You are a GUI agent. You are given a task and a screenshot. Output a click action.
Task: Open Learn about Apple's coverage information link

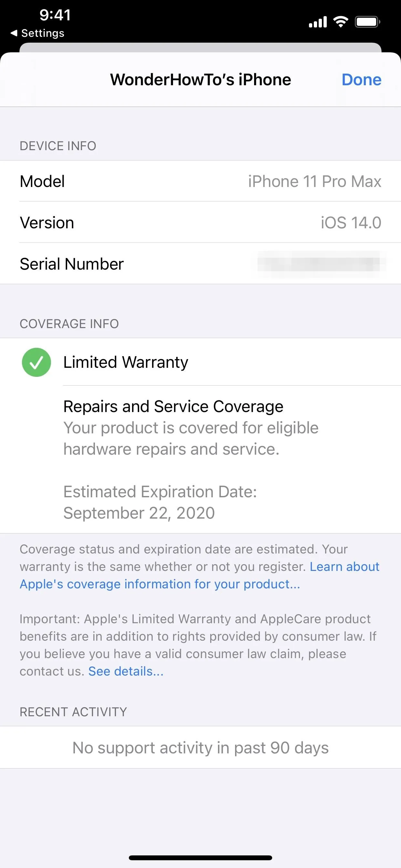tap(200, 575)
